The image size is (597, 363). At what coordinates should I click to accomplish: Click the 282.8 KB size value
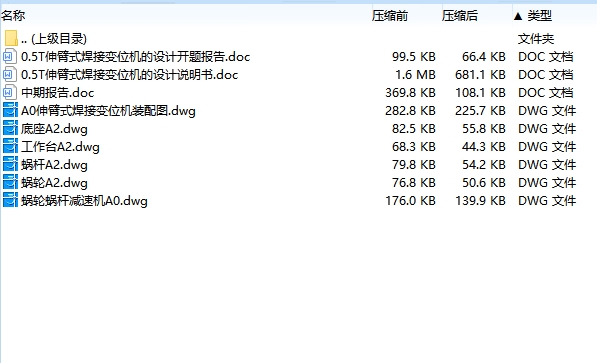410,110
